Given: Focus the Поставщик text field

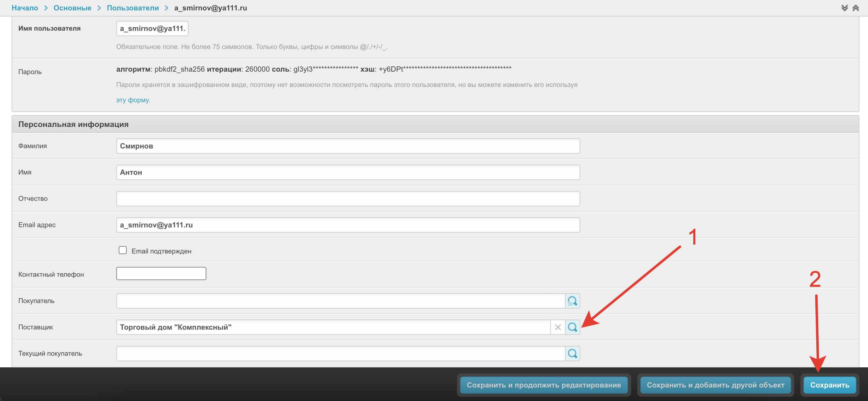Looking at the screenshot, I should pyautogui.click(x=333, y=327).
